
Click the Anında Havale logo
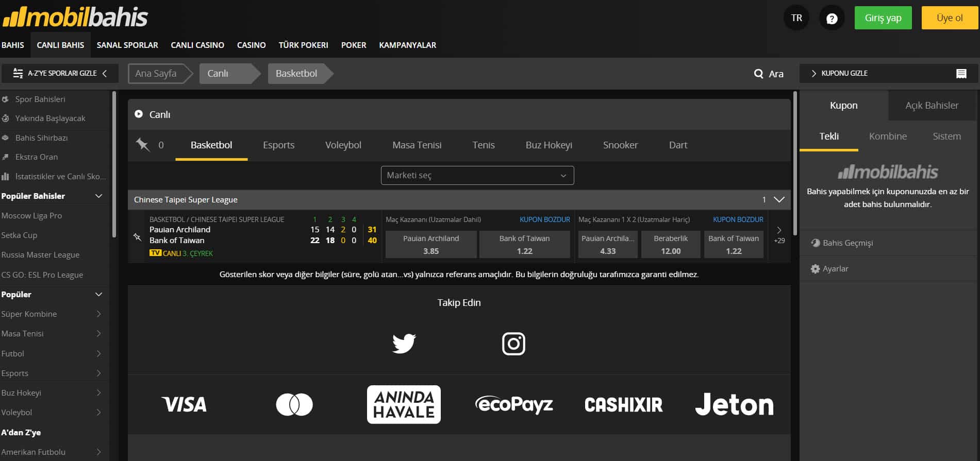404,404
